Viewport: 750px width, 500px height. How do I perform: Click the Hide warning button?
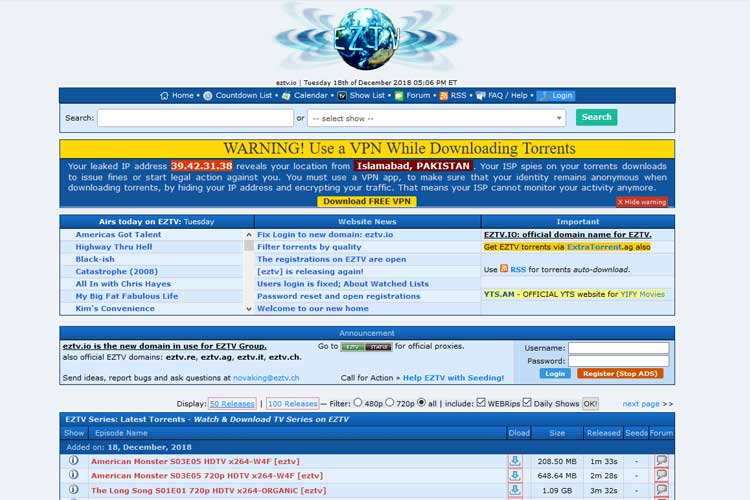641,202
